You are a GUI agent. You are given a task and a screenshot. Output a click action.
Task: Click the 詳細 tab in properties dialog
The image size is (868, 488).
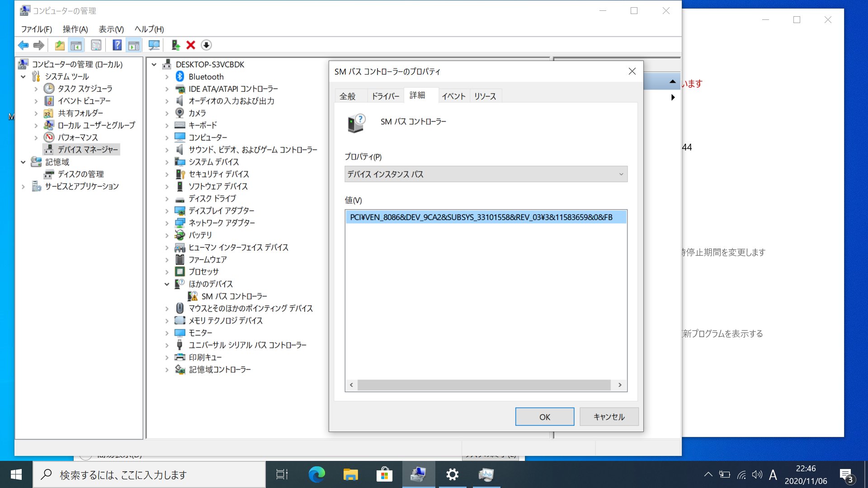tap(417, 96)
